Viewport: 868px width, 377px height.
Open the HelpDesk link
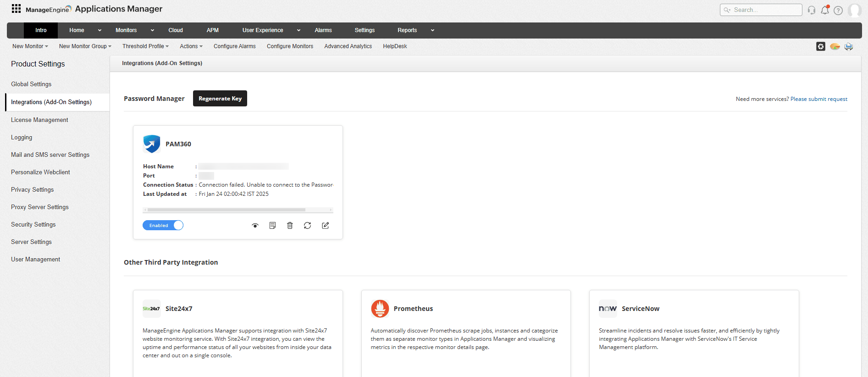pyautogui.click(x=395, y=46)
